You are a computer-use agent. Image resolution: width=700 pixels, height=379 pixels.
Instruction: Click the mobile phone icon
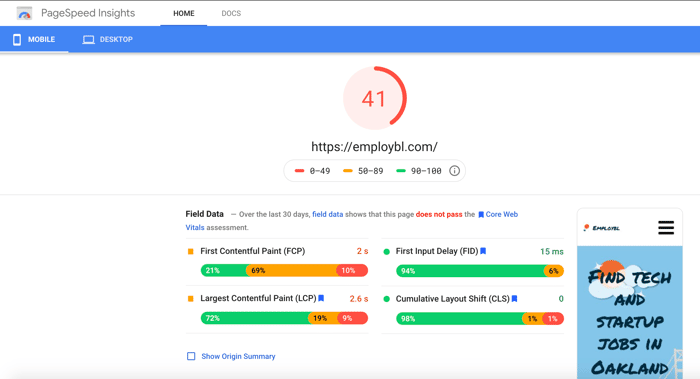[x=17, y=40]
